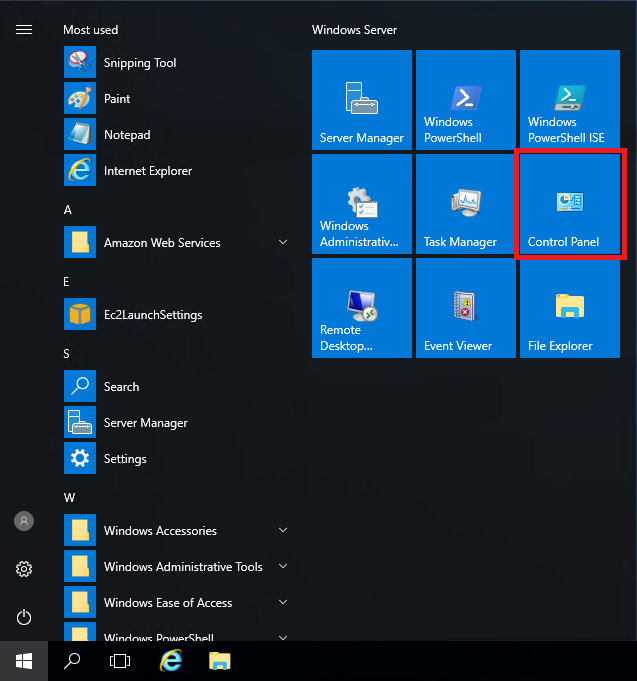Click Task View on the taskbar

click(120, 661)
